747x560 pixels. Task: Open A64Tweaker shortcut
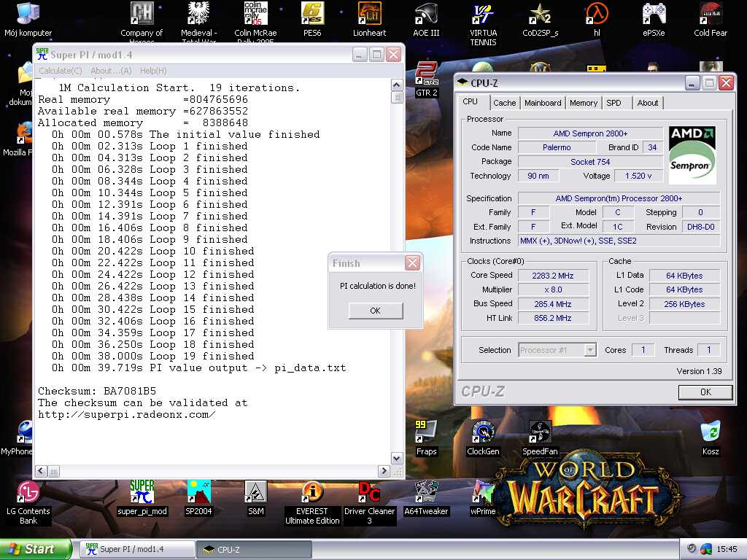pos(426,498)
